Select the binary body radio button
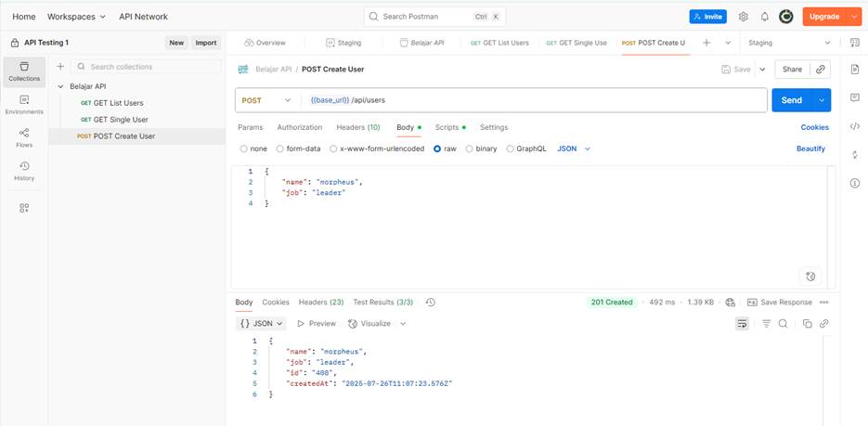This screenshot has height=426, width=868. (469, 148)
